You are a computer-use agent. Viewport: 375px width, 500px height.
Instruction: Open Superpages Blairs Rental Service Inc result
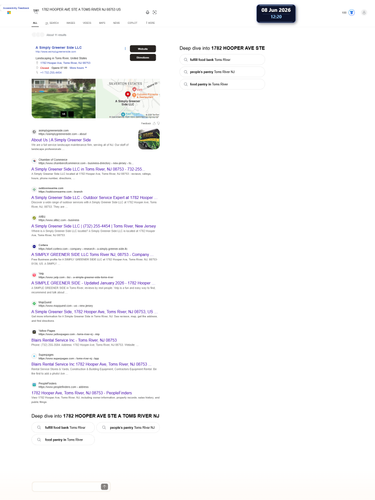pyautogui.click(x=91, y=364)
